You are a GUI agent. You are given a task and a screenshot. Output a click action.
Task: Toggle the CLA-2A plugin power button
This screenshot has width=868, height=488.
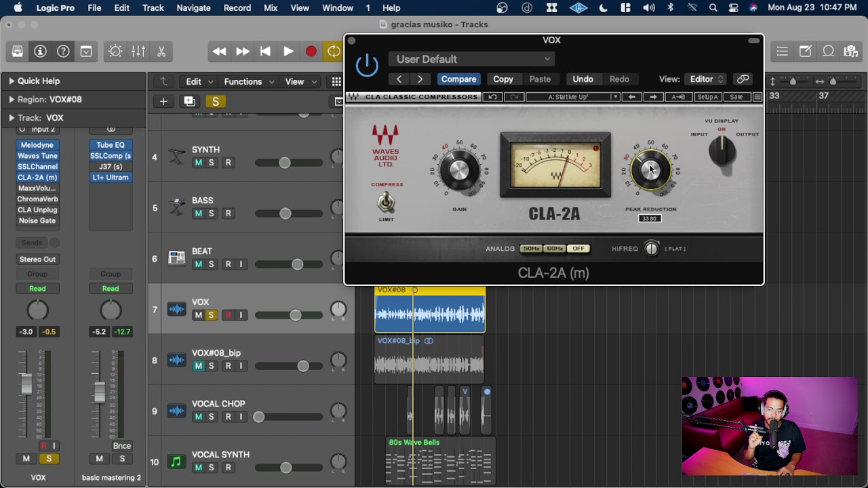click(x=367, y=66)
